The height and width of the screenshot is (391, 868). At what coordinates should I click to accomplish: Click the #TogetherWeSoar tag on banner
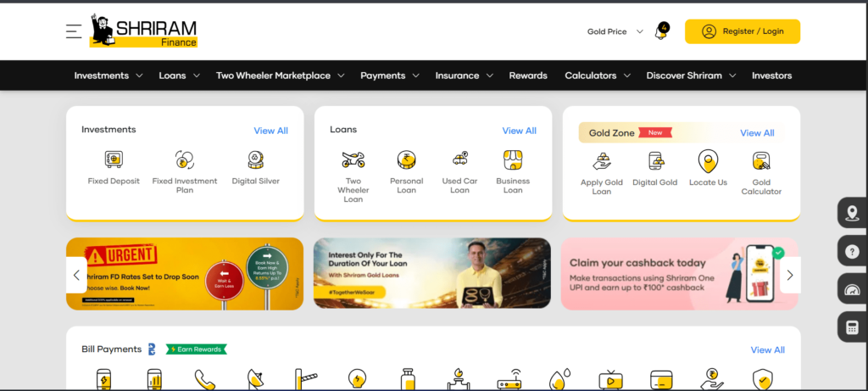349,293
